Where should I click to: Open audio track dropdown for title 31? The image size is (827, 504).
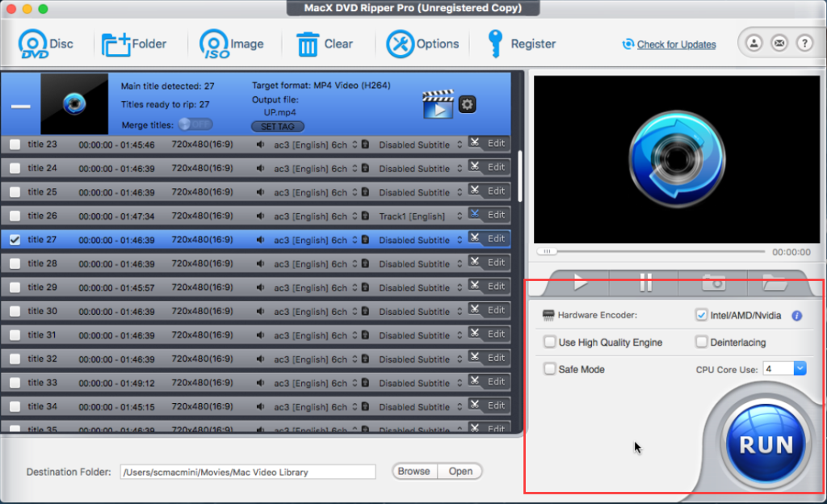355,335
